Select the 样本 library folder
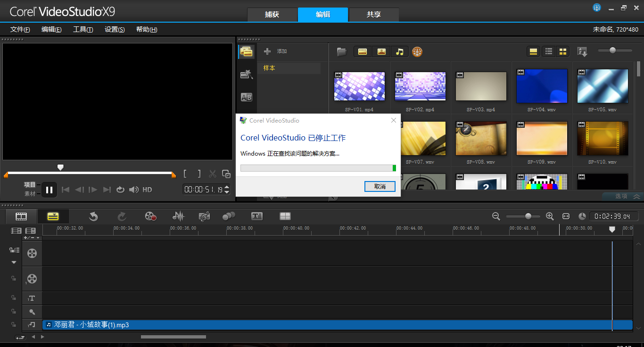Screen dimensions: 644x347 pyautogui.click(x=289, y=68)
